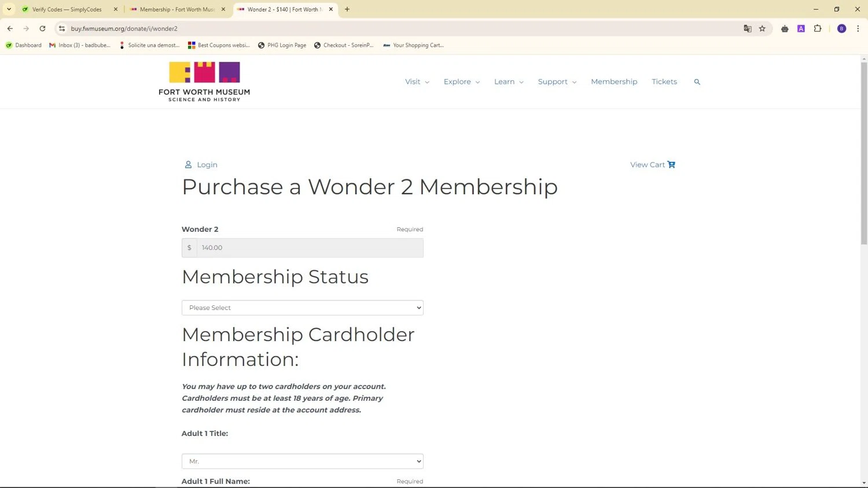
Task: Open the PHG Login Page bookmark
Action: click(282, 45)
